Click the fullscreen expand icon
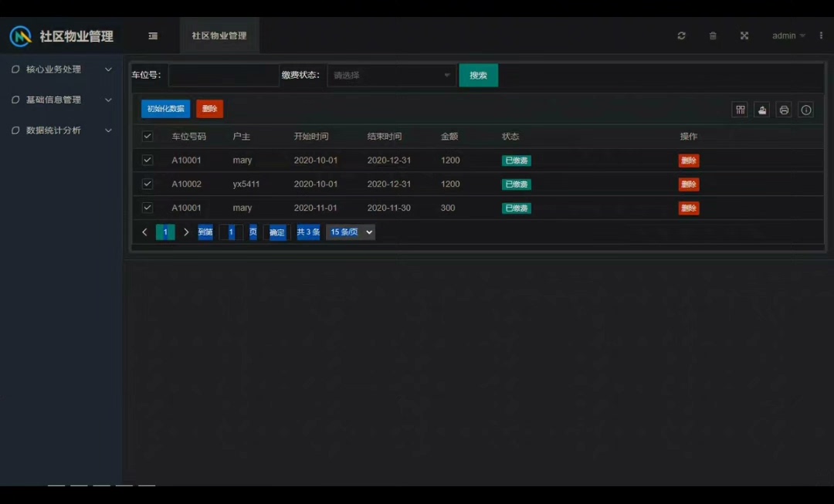The image size is (834, 504). tap(744, 36)
